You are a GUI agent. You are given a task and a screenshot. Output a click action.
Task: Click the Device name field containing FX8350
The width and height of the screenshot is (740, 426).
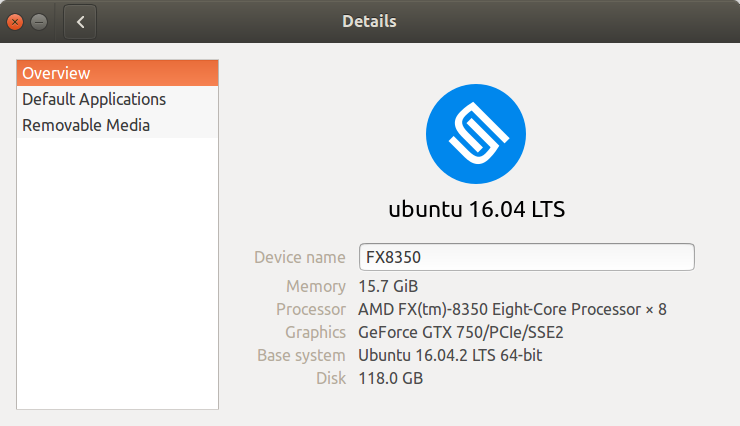[x=527, y=257]
